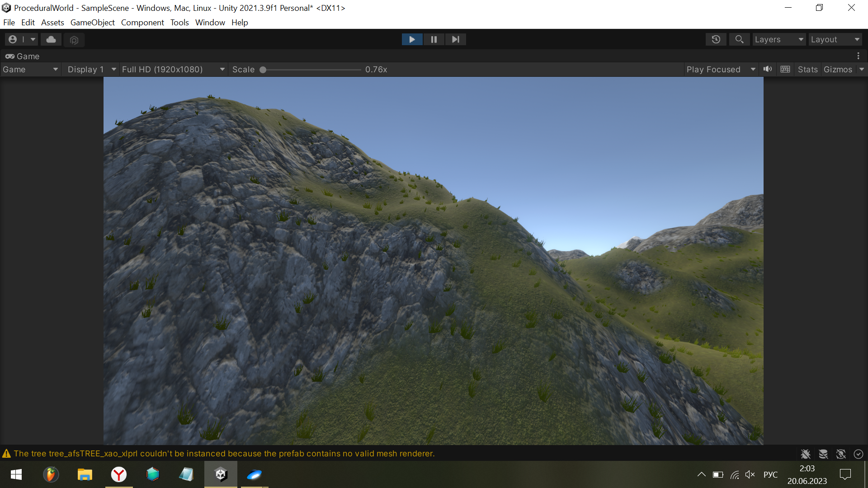Click the cloud services icon
The width and height of the screenshot is (868, 488).
[51, 40]
